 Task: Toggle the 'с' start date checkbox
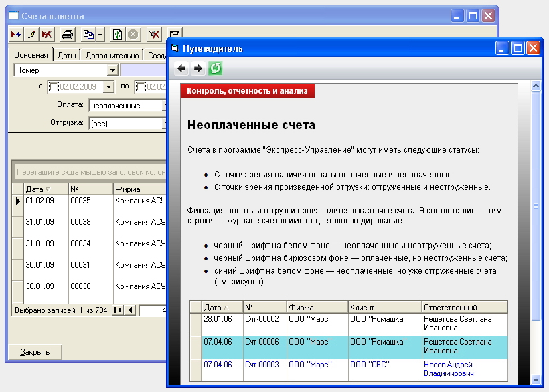coord(54,87)
